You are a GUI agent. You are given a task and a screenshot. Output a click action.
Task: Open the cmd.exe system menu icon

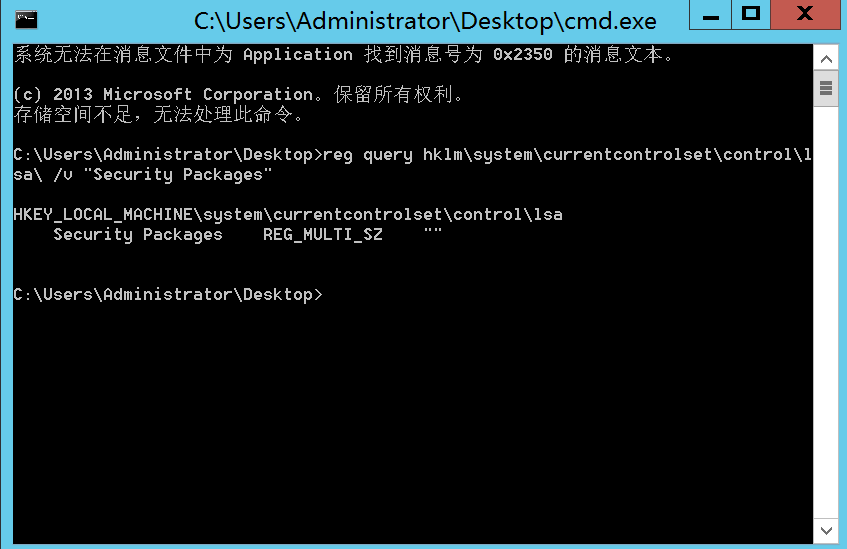(x=26, y=19)
